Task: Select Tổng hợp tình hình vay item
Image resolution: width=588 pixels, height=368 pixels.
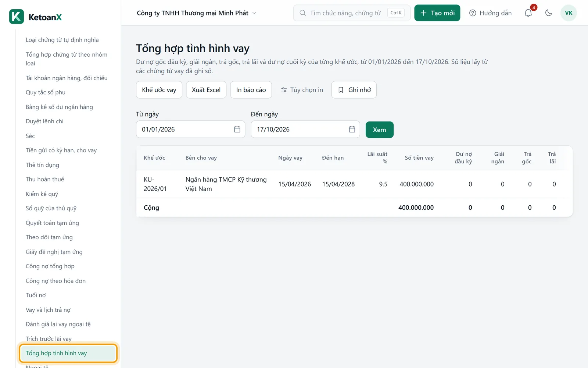Action: point(68,353)
